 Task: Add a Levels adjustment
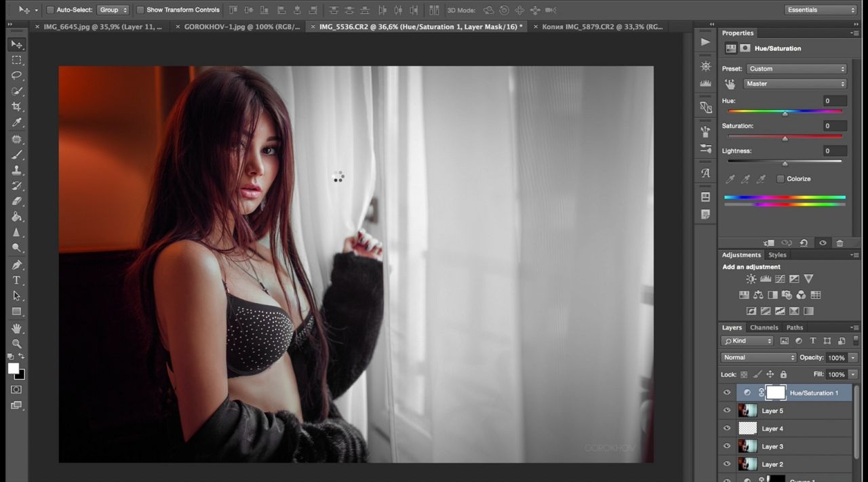(766, 279)
